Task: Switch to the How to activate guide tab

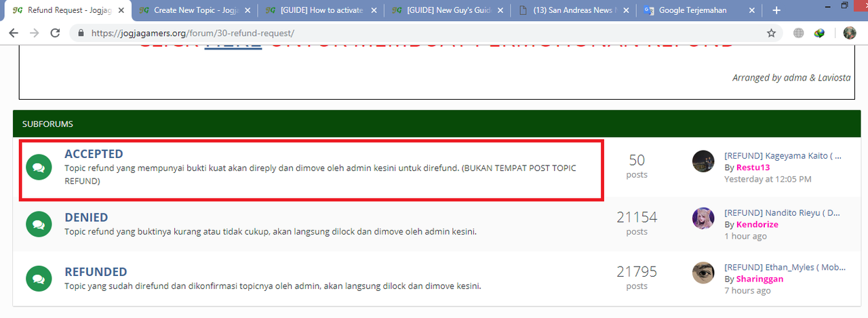Action: tap(319, 10)
